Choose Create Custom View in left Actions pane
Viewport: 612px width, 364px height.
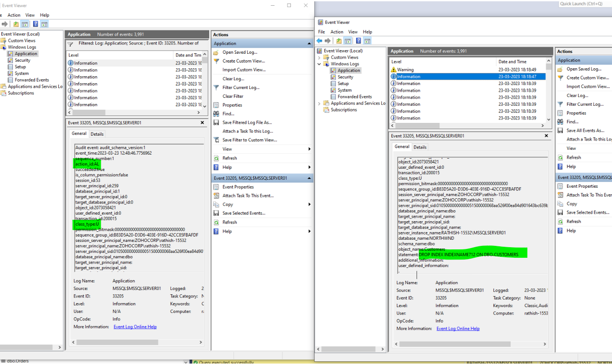click(x=244, y=61)
